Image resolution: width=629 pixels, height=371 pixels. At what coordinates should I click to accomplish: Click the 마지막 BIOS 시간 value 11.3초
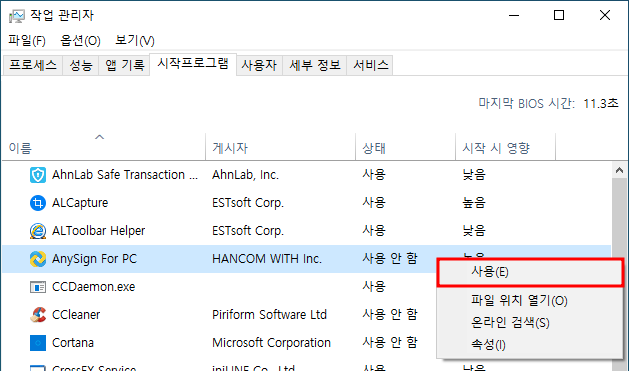(601, 103)
